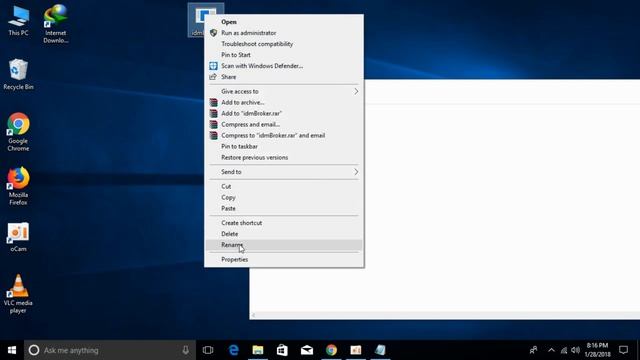Choose Run as administrator

[x=283, y=33]
